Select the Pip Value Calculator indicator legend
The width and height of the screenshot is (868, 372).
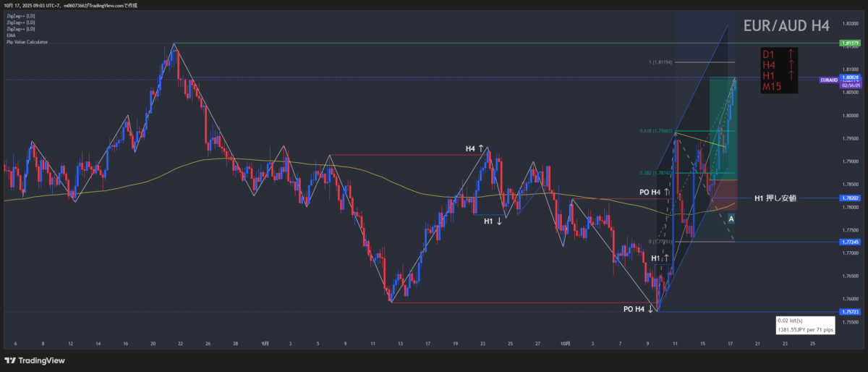point(27,41)
